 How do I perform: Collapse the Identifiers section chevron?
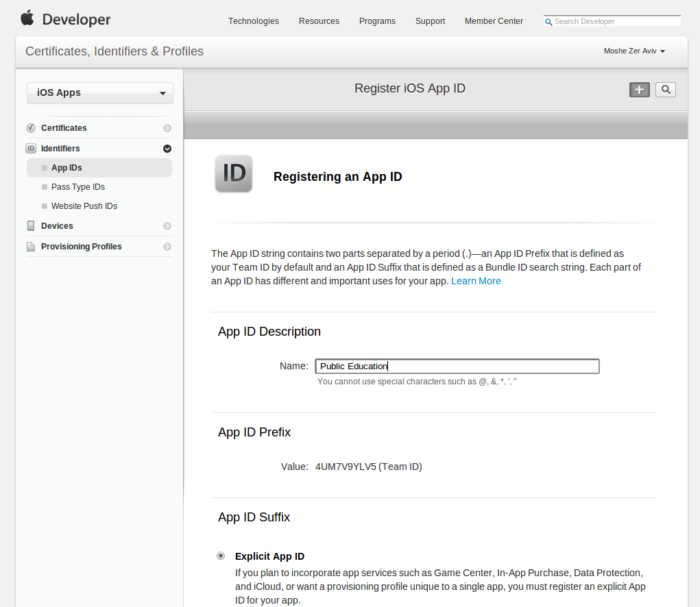(x=167, y=149)
